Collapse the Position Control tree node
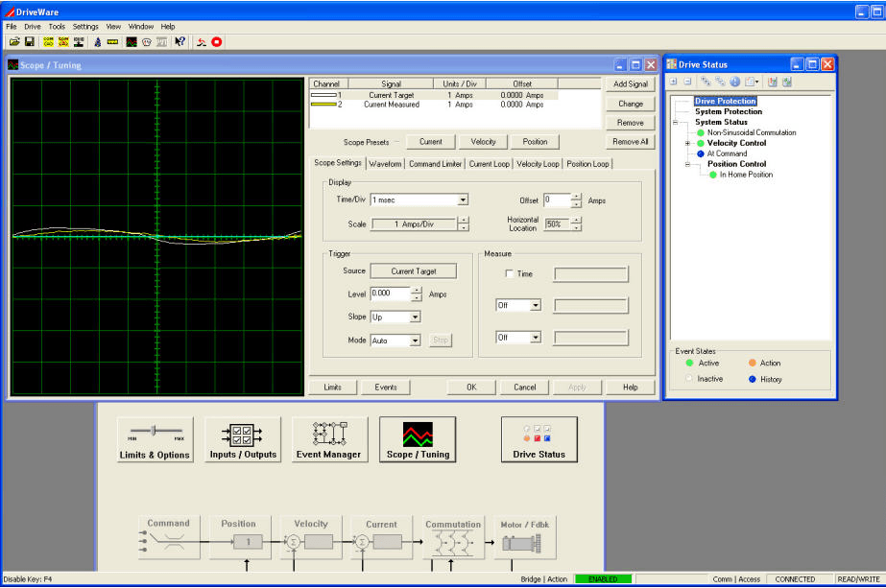Screen dimensions: 886x588 (687, 164)
